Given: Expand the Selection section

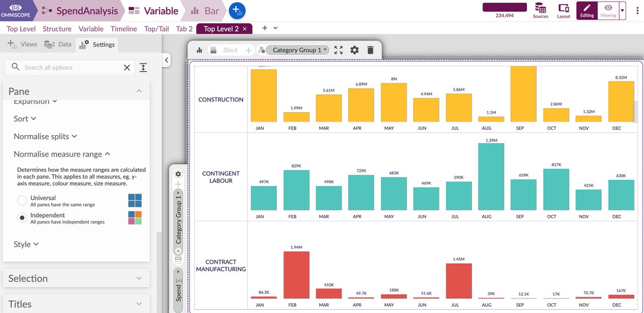Looking at the screenshot, I should coord(76,278).
